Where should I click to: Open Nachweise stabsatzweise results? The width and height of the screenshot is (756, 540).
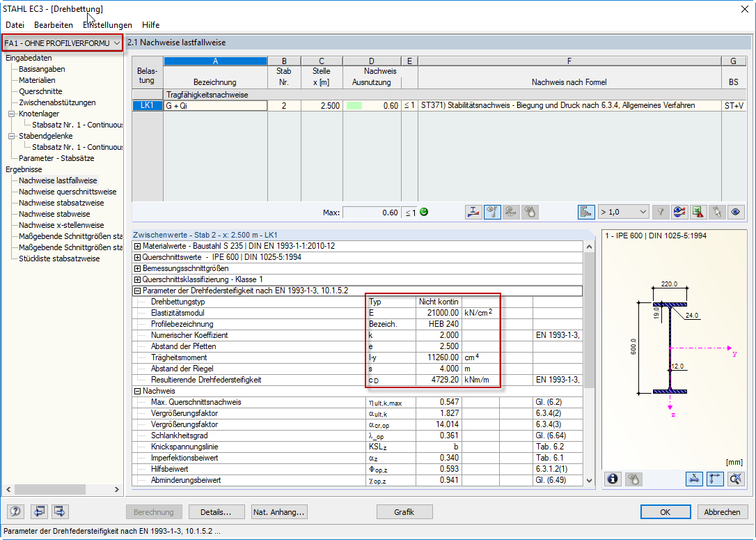click(x=61, y=203)
